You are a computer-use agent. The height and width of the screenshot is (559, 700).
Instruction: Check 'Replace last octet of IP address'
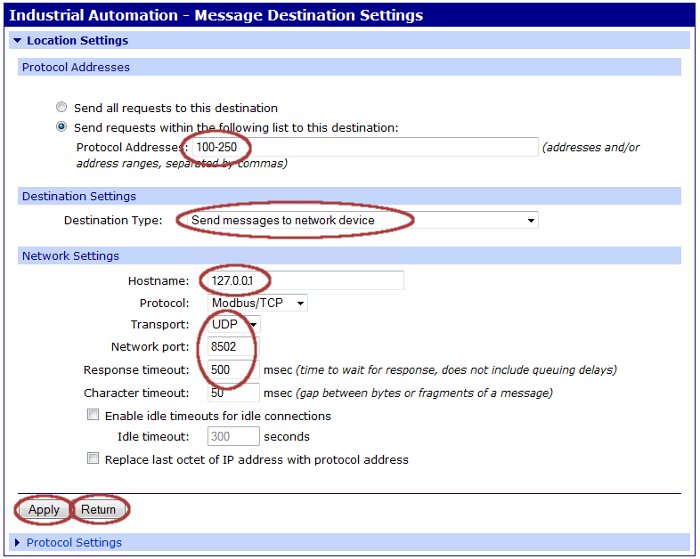pos(93,459)
